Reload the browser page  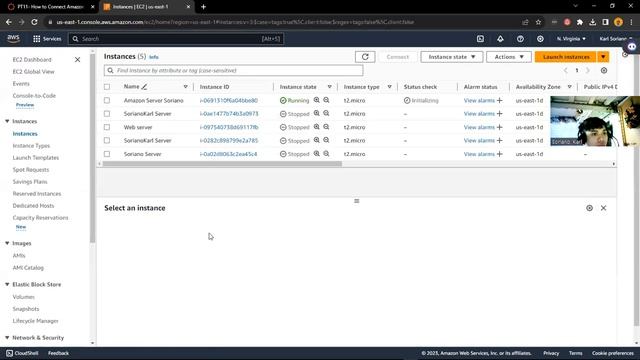pyautogui.click(x=35, y=22)
